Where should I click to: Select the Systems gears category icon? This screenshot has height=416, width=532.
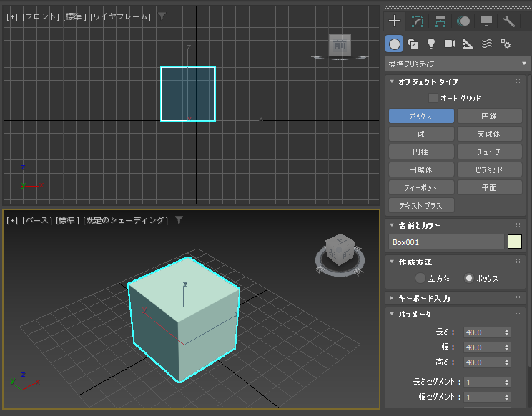point(506,44)
